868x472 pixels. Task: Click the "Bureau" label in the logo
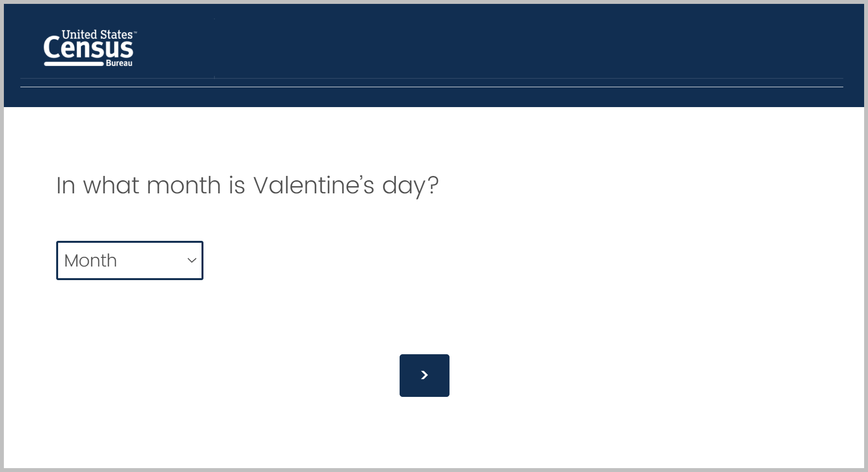(119, 63)
